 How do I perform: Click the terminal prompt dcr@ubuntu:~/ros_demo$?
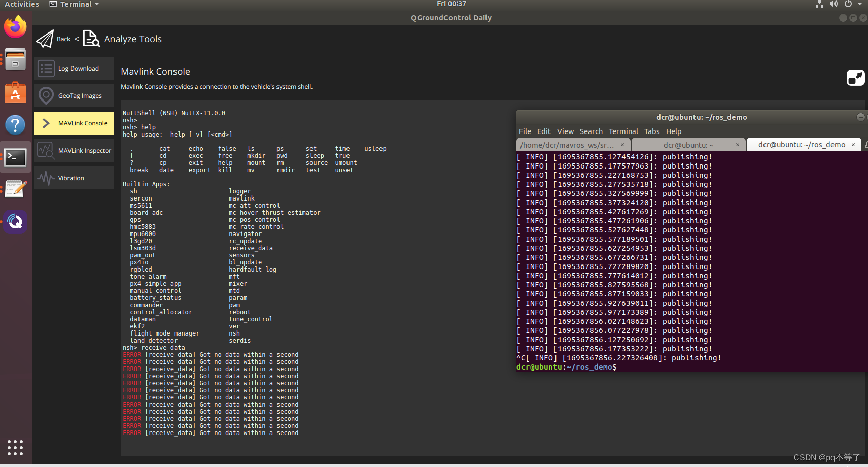point(566,367)
